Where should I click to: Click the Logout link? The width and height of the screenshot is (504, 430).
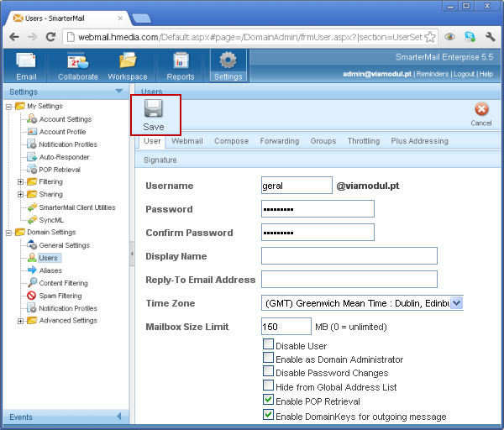(465, 74)
